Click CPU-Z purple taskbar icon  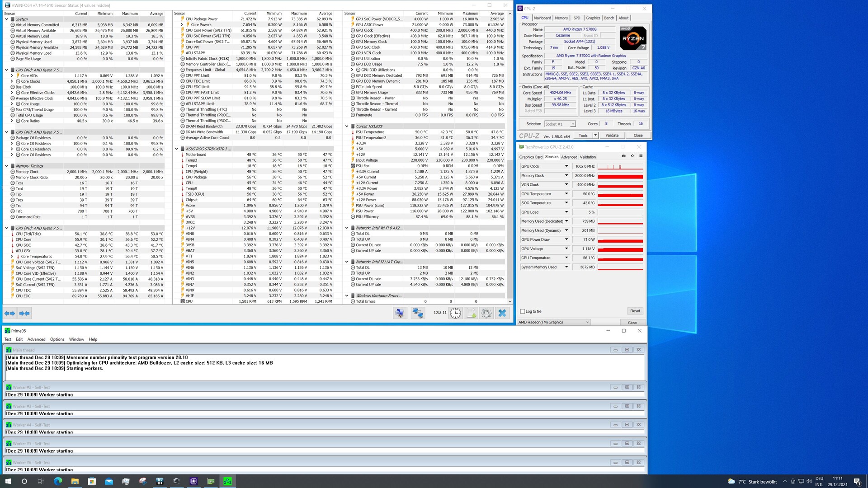click(193, 481)
